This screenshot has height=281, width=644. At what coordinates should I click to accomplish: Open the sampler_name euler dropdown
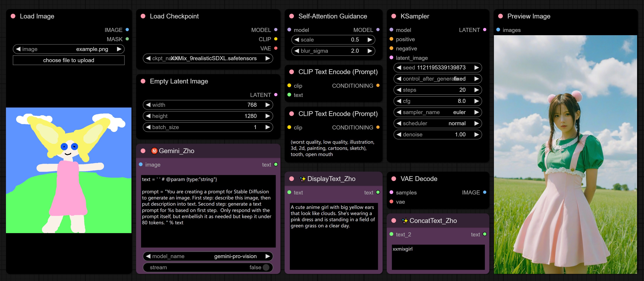437,112
